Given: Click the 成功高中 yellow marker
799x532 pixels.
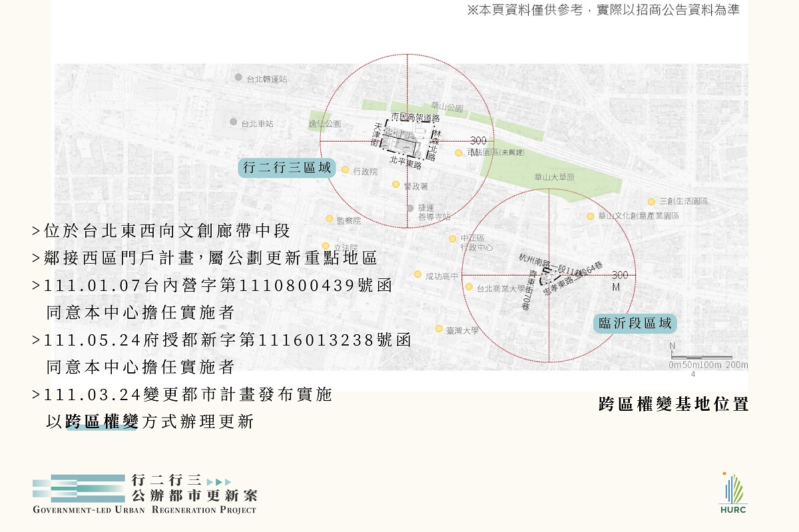Looking at the screenshot, I should pos(417,274).
